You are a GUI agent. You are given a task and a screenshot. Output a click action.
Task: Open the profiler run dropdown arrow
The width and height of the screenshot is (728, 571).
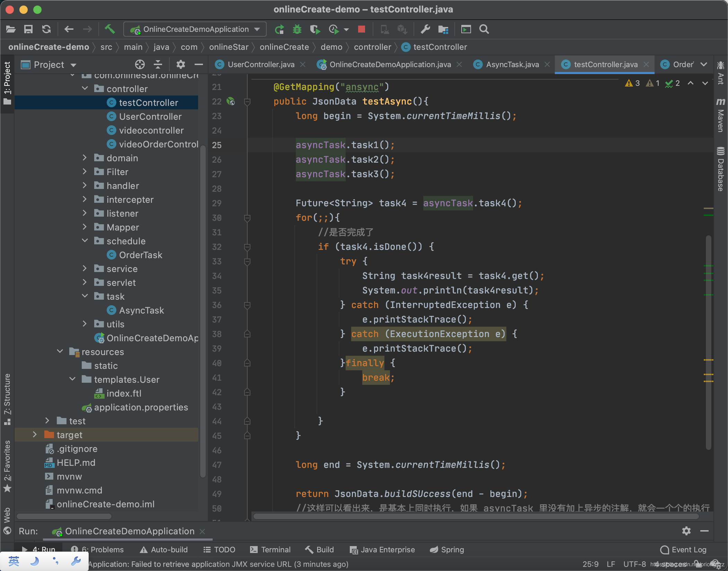coord(346,30)
